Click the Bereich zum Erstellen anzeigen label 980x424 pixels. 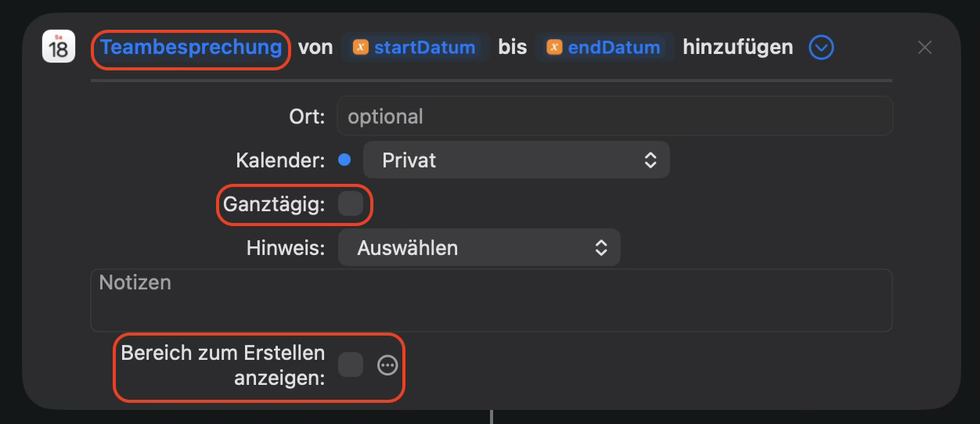[x=223, y=365]
